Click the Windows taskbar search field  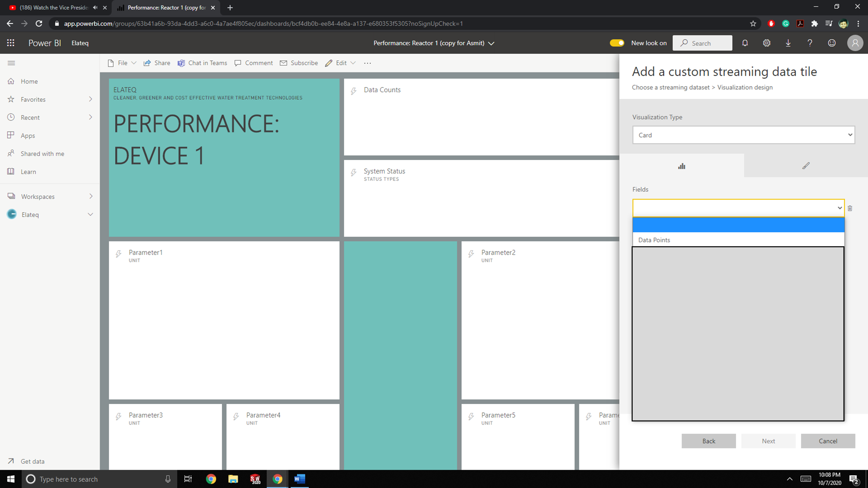coord(99,479)
